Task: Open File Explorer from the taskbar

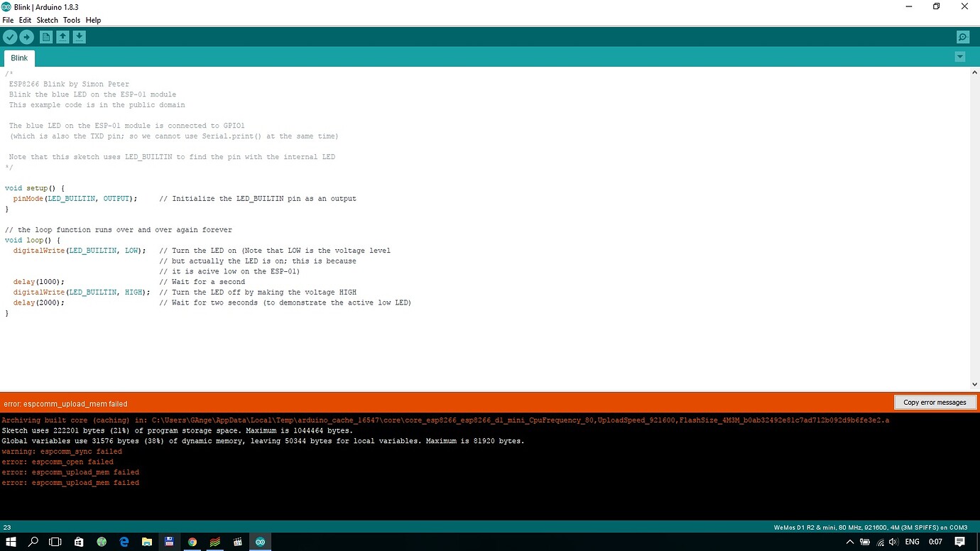Action: [146, 541]
